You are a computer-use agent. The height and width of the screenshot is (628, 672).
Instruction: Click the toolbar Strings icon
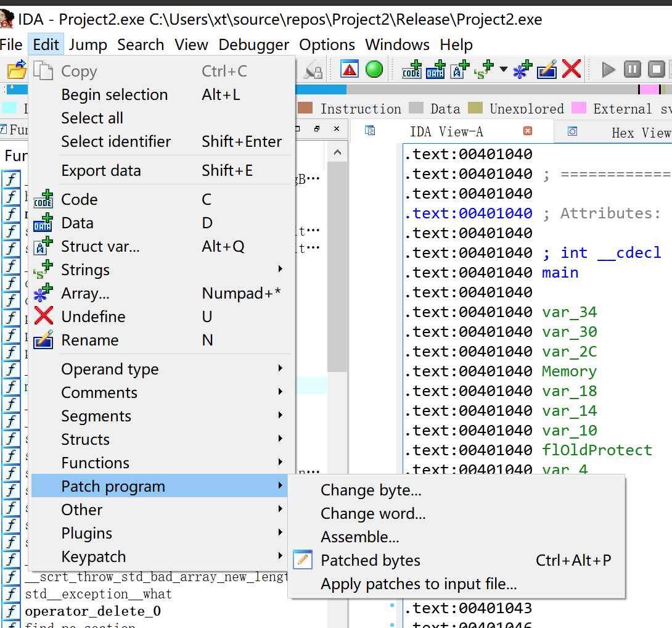tap(484, 70)
